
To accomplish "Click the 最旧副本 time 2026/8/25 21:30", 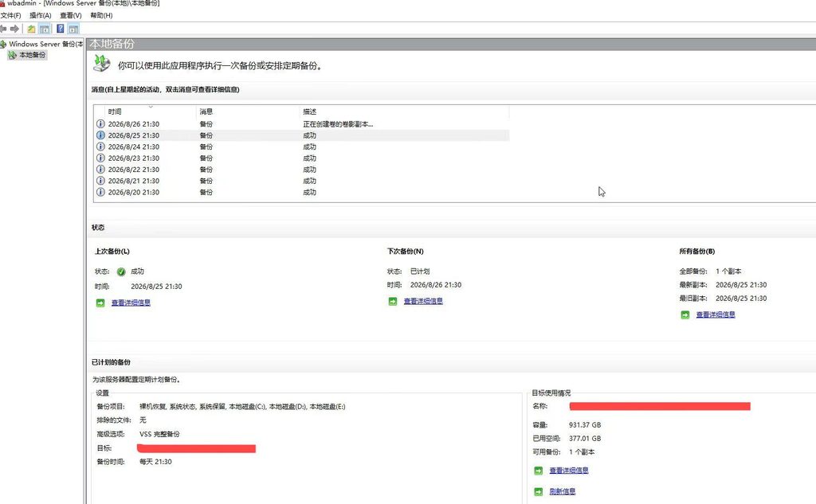I will (741, 299).
